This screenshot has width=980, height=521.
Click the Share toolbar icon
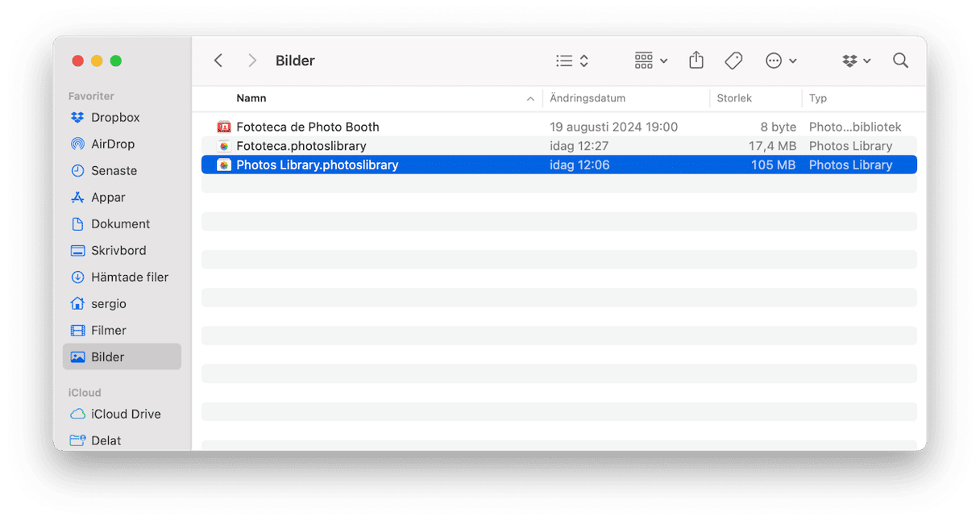click(696, 60)
